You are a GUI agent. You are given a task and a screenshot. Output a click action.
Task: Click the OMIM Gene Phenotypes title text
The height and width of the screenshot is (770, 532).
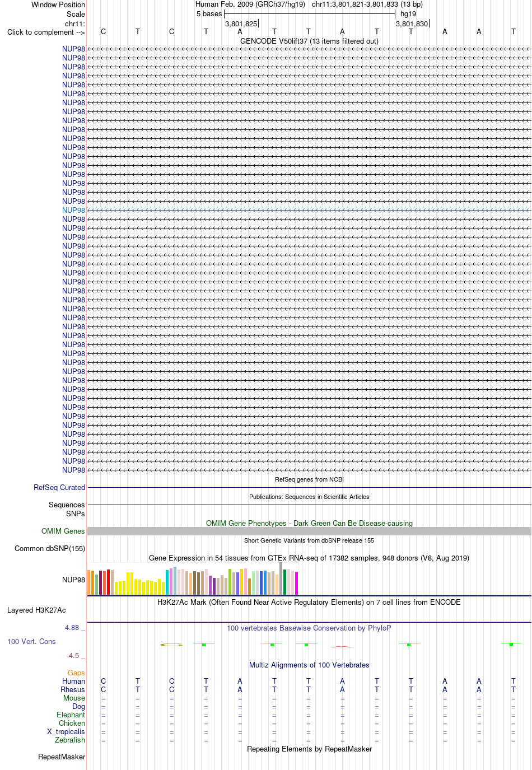pyautogui.click(x=309, y=524)
